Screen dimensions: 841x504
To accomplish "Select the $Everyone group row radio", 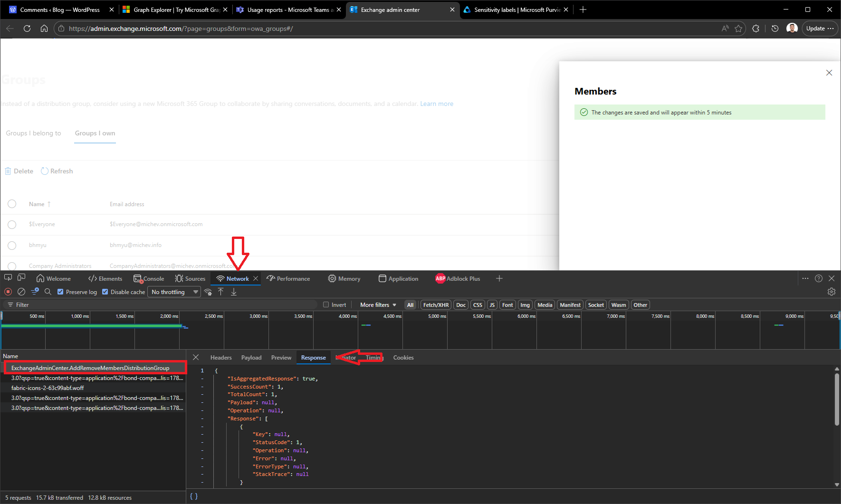I will tap(12, 224).
